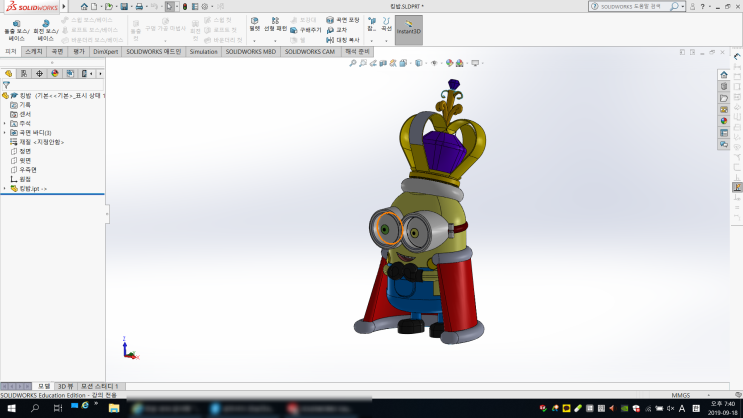Toggle the Instant3D button
Screen dimensions: 743x418
pyautogui.click(x=408, y=30)
